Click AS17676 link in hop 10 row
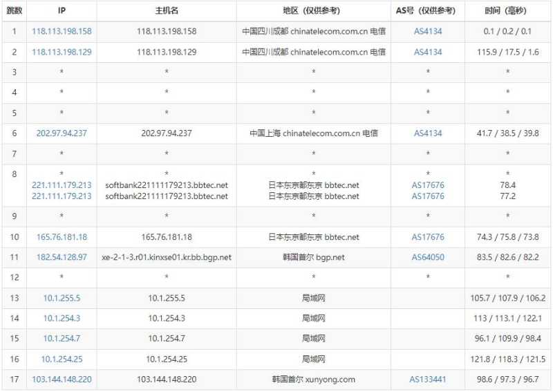Screen dimensions: 553x392 (428, 237)
